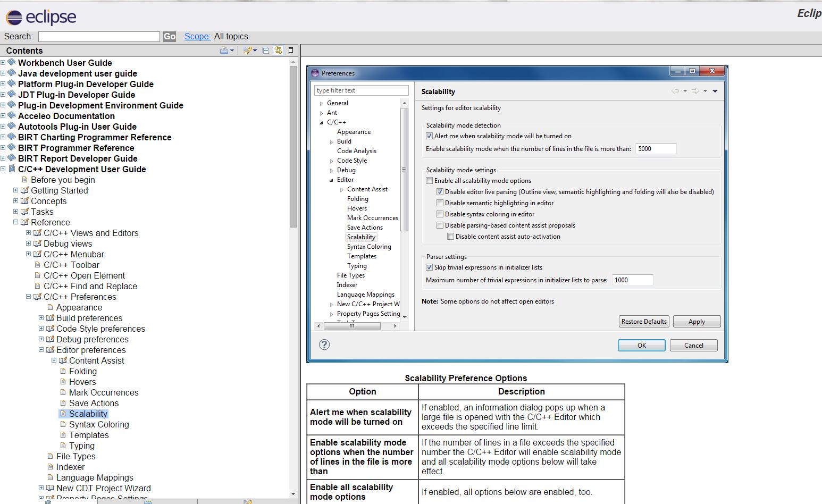Click OK in the Preferences dialog

(x=642, y=346)
